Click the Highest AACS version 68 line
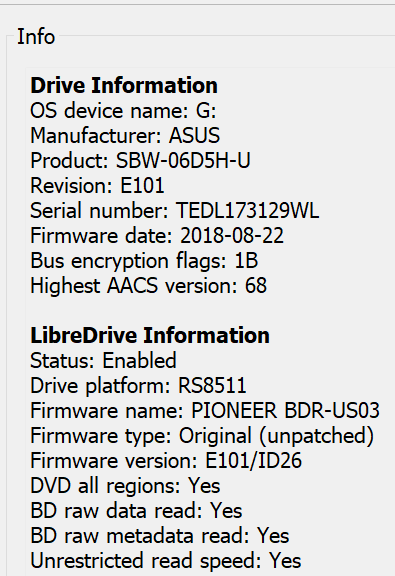This screenshot has height=576, width=395. [148, 285]
